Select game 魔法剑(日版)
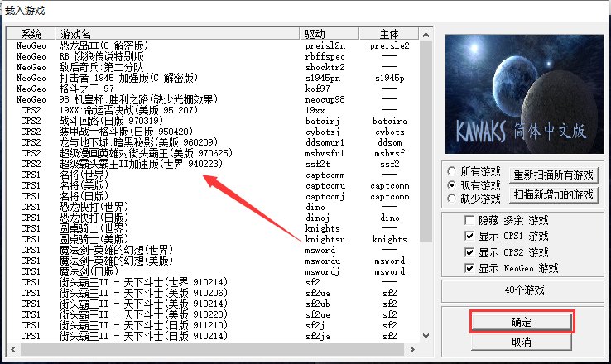This screenshot has width=611, height=364. 89,271
